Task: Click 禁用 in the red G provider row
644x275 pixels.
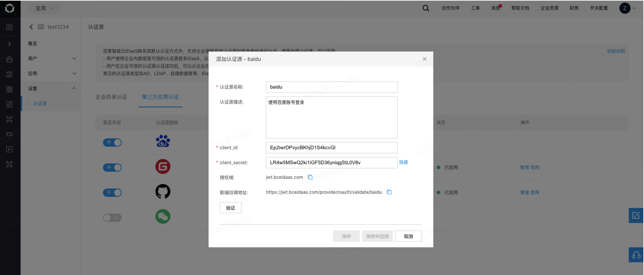Action: point(535,168)
